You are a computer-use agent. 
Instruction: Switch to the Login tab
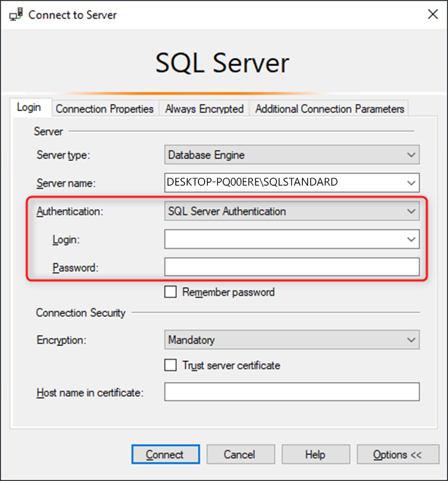(x=29, y=107)
